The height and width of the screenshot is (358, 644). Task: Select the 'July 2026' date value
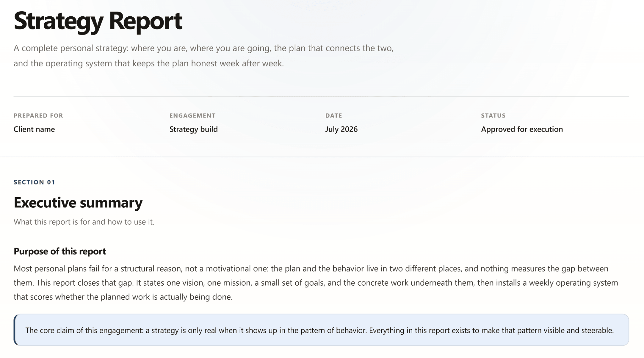click(x=341, y=129)
